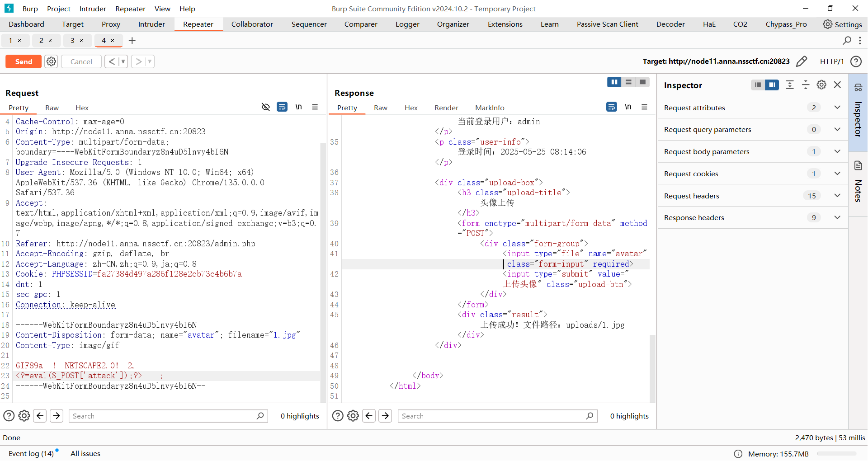Switch to the Decoder tool tab

[670, 24]
